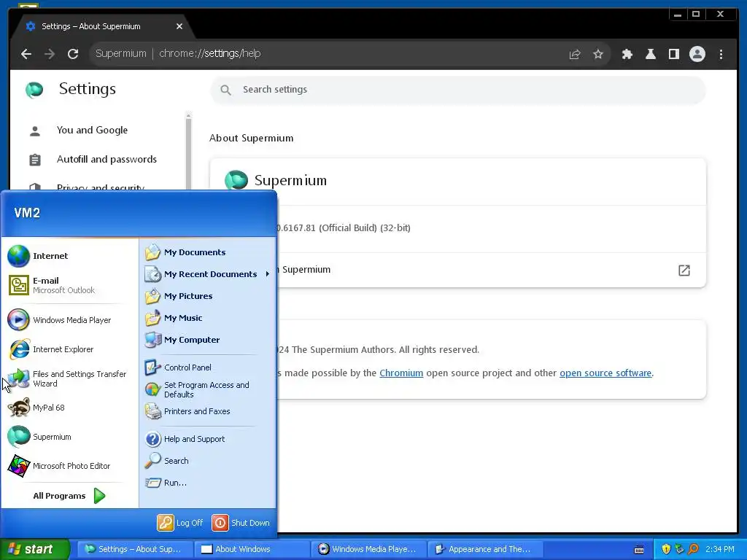
Task: Click the keyboard icon in taskbar
Action: [639, 550]
